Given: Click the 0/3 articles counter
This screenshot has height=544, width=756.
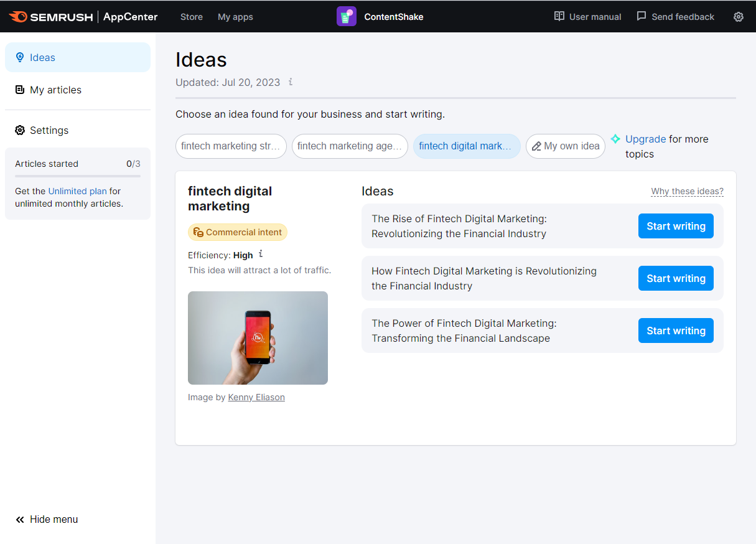Looking at the screenshot, I should pyautogui.click(x=133, y=164).
